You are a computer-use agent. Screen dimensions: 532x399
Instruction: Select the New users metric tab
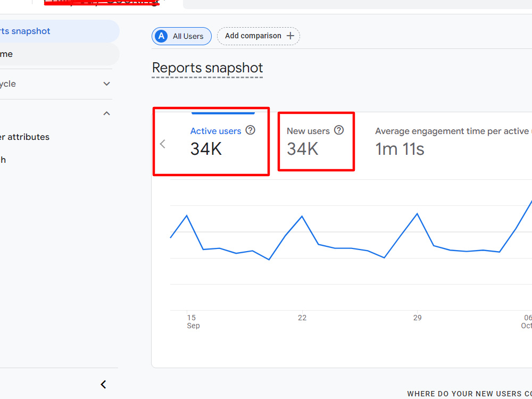316,141
